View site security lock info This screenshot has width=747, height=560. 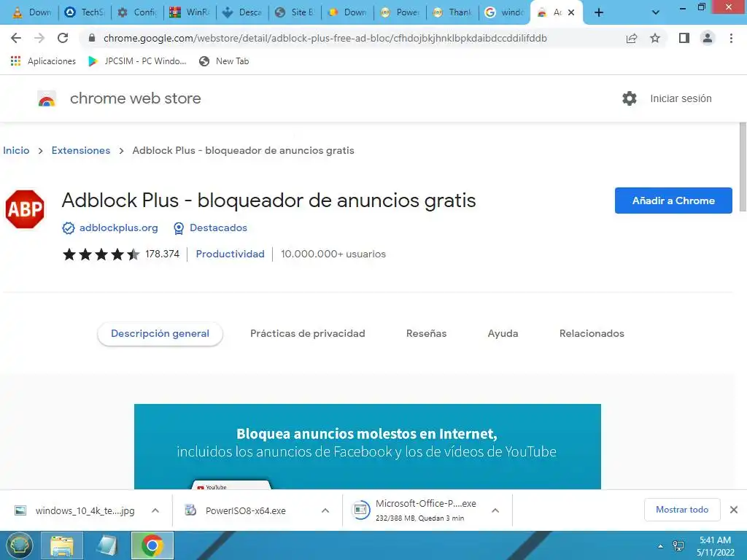(x=92, y=38)
